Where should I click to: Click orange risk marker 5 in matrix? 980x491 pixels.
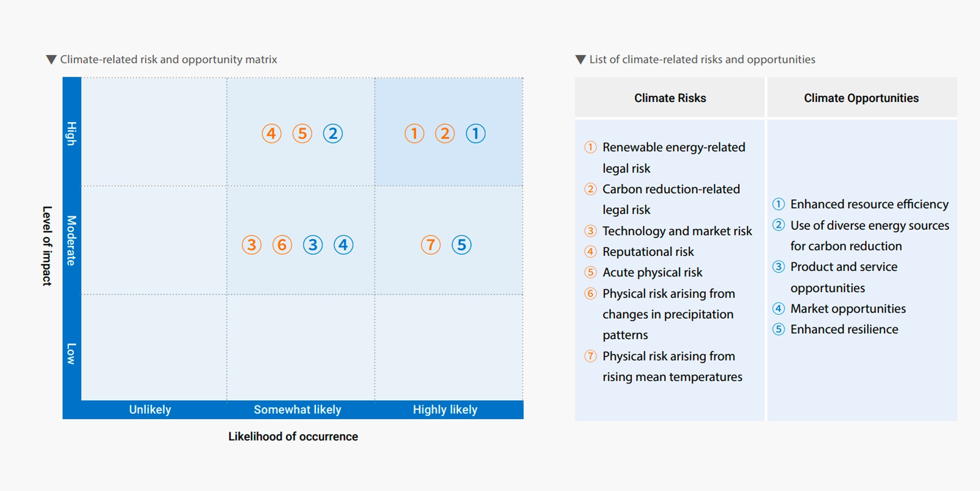pos(302,134)
